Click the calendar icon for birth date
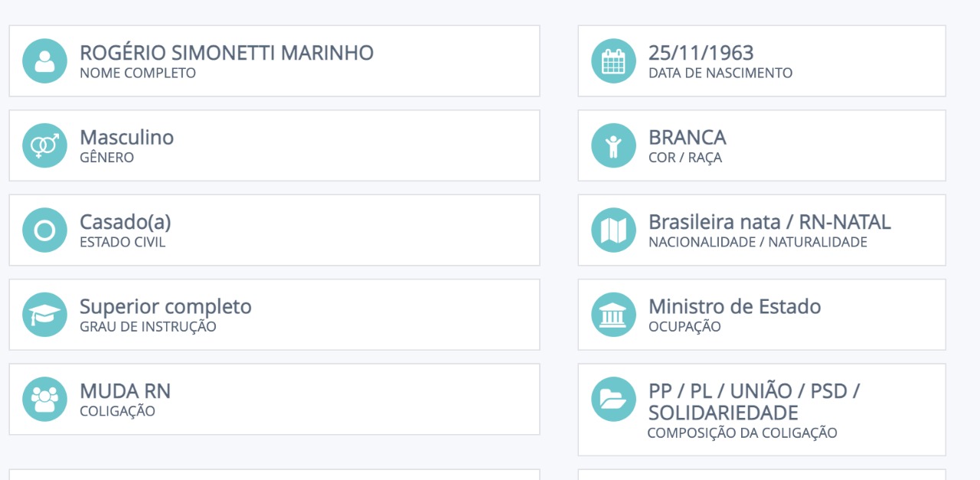 pyautogui.click(x=614, y=60)
